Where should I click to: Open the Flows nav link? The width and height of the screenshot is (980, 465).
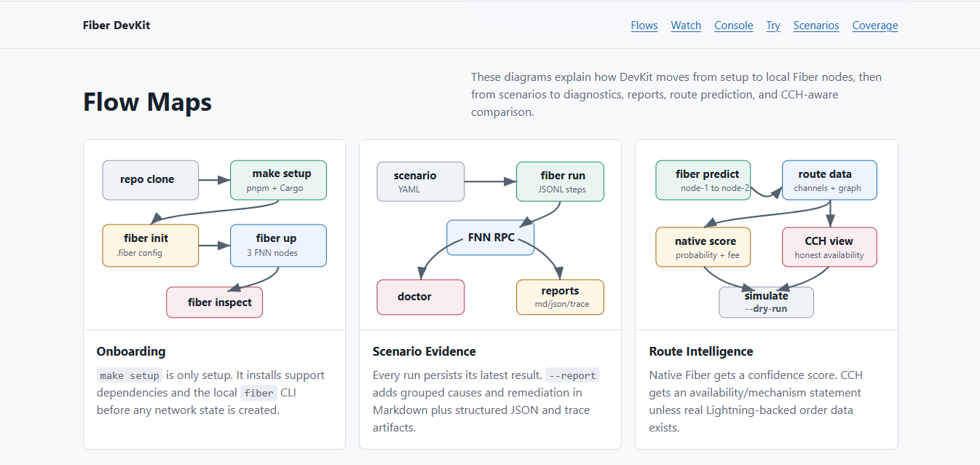click(x=644, y=26)
